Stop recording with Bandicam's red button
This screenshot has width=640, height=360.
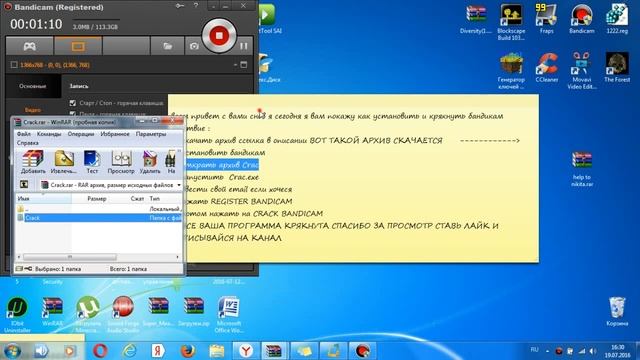pos(219,36)
